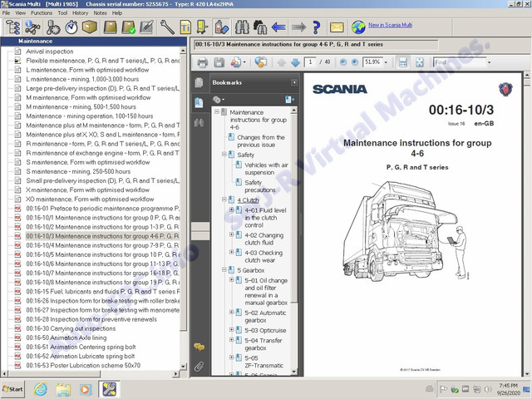
Task: Expand the 5-03 Opticruise bookmark
Action: [231, 329]
